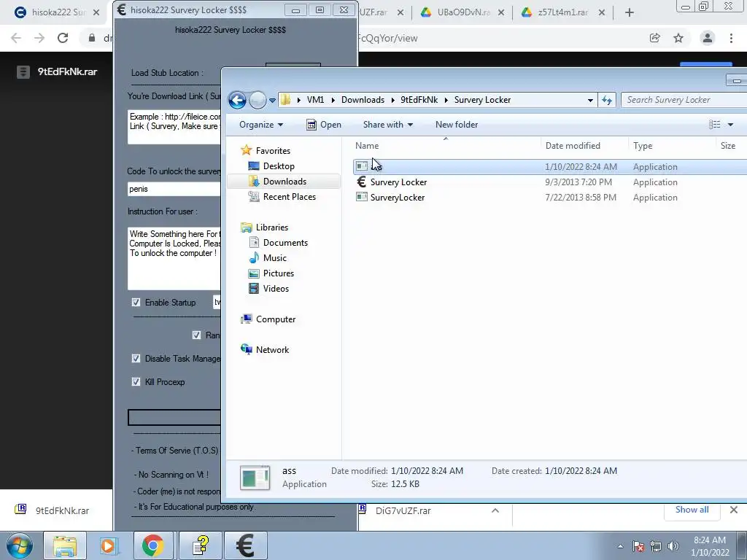
Task: Open the Chrome profile avatar
Action: click(708, 38)
